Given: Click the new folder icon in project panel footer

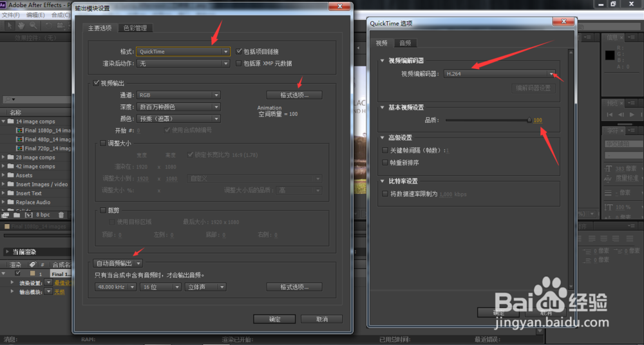Looking at the screenshot, I should (x=17, y=214).
